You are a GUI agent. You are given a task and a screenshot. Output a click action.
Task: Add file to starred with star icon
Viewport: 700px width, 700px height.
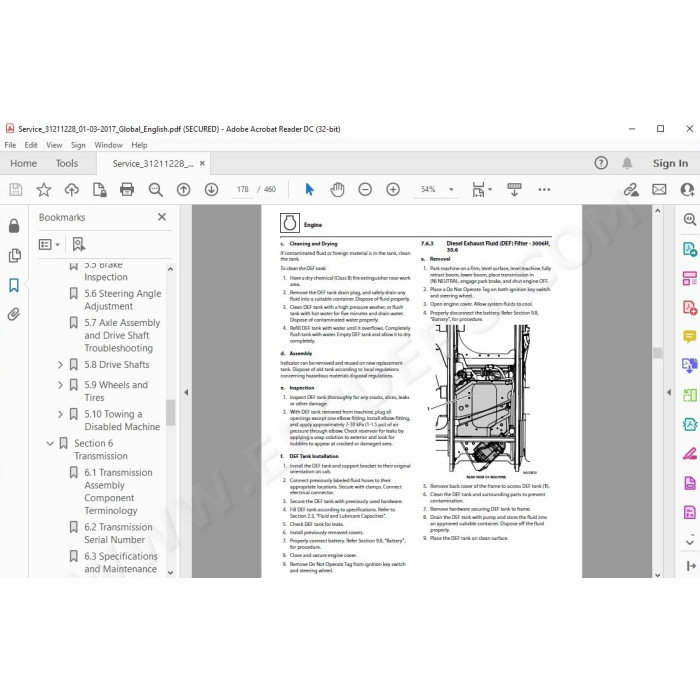(x=44, y=190)
